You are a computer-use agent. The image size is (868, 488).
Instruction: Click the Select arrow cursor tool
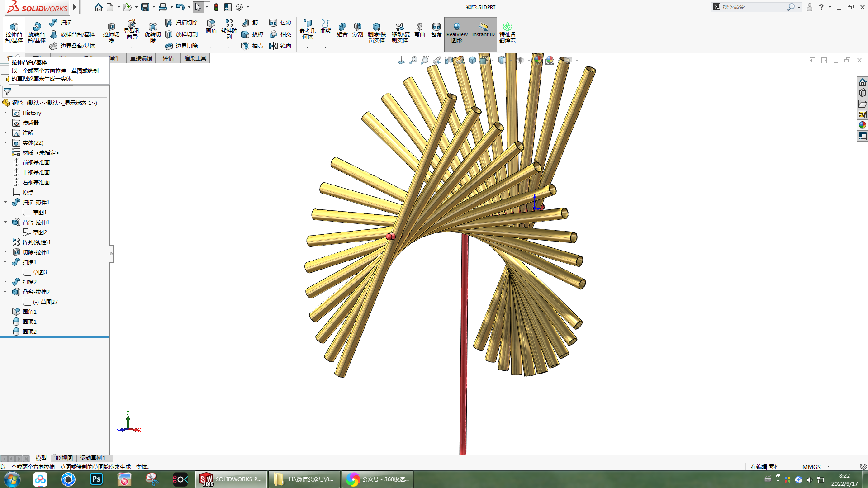(198, 7)
